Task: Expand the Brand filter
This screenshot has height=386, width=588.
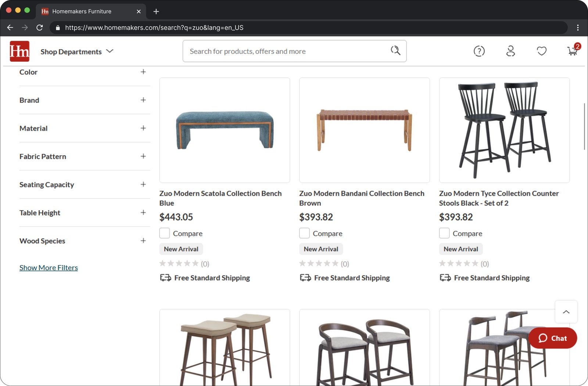Action: tap(143, 100)
